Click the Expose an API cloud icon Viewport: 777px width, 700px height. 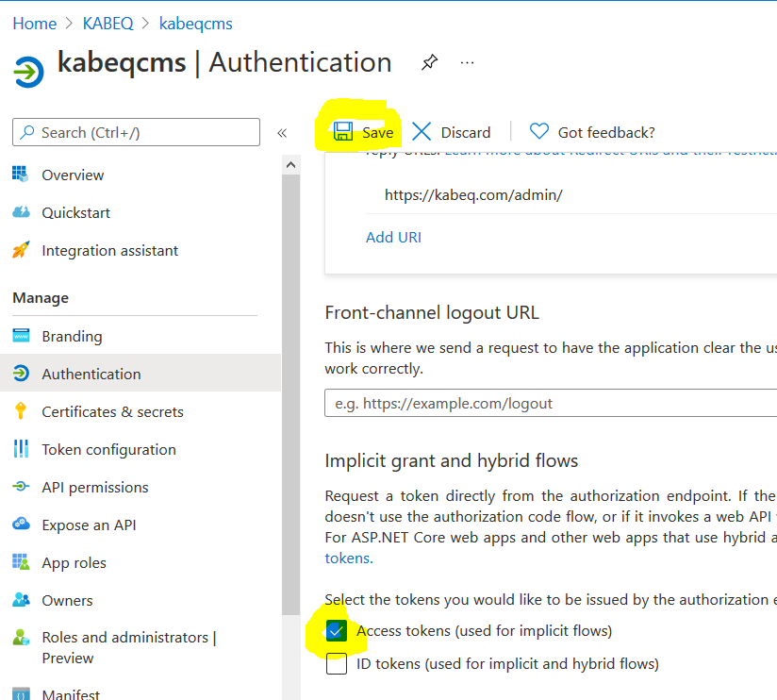point(21,525)
